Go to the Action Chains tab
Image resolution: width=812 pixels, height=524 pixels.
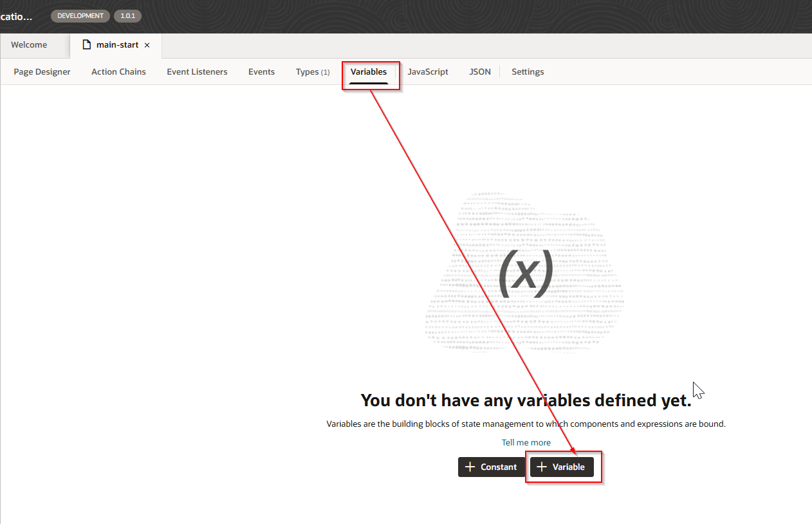click(x=118, y=72)
